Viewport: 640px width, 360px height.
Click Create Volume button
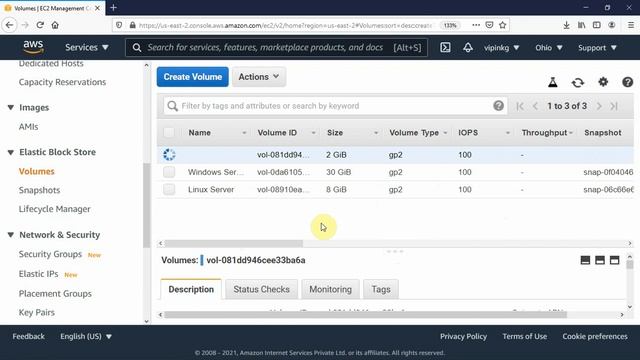pyautogui.click(x=193, y=77)
